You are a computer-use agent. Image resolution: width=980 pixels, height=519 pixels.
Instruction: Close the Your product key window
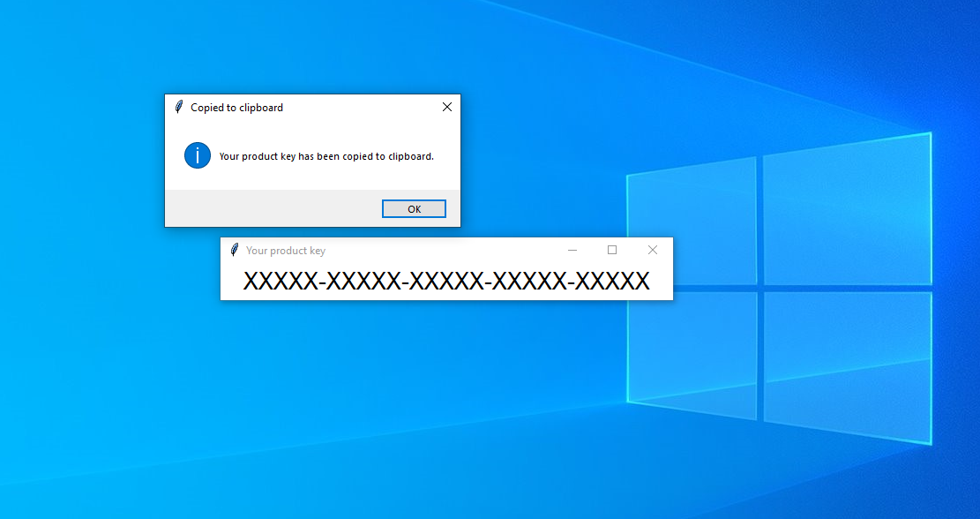coord(653,250)
